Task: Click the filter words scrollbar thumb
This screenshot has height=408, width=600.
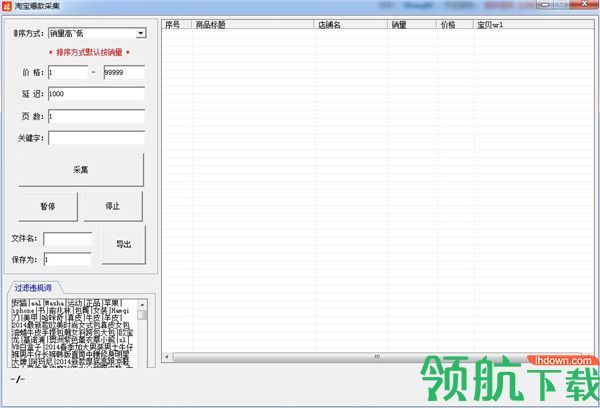Action: tap(142, 315)
